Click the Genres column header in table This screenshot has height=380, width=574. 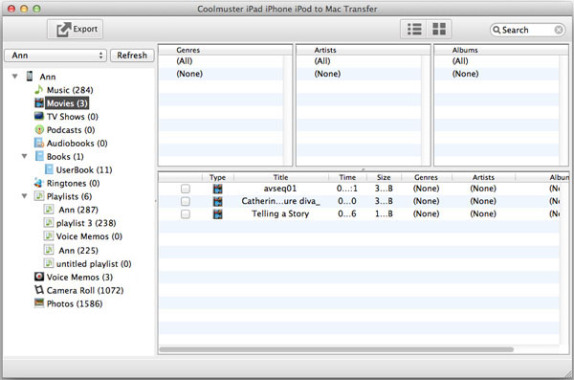[x=426, y=178]
